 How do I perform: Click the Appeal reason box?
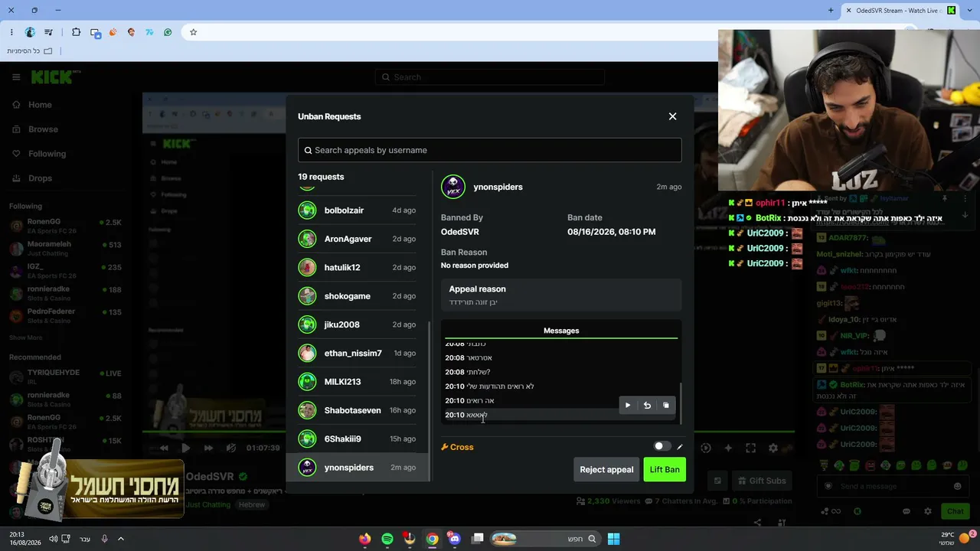560,295
